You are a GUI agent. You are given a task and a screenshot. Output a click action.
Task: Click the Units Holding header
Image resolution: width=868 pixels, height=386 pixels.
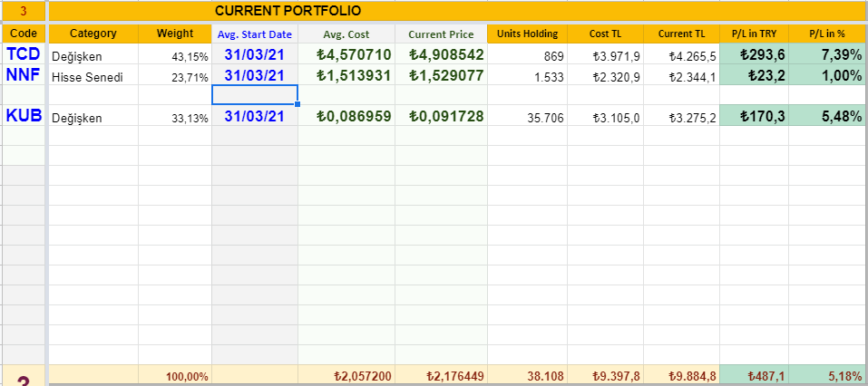point(527,34)
